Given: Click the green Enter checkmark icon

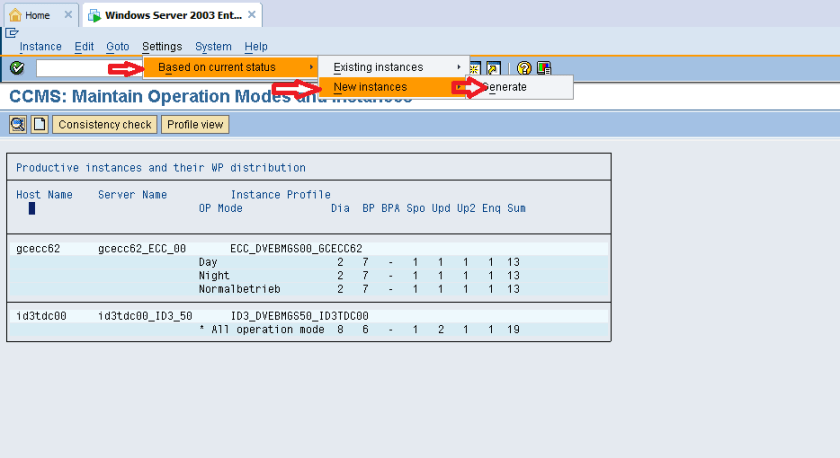Looking at the screenshot, I should click(x=17, y=68).
